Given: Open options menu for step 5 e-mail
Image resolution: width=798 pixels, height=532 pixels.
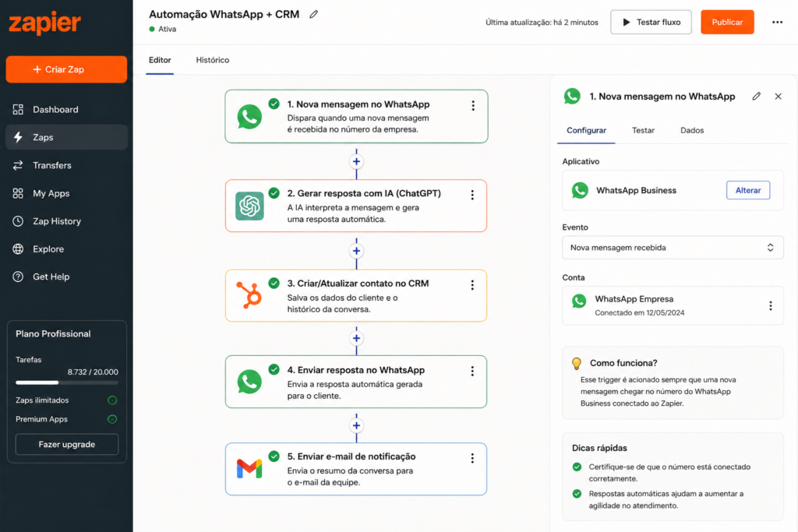Looking at the screenshot, I should point(472,458).
